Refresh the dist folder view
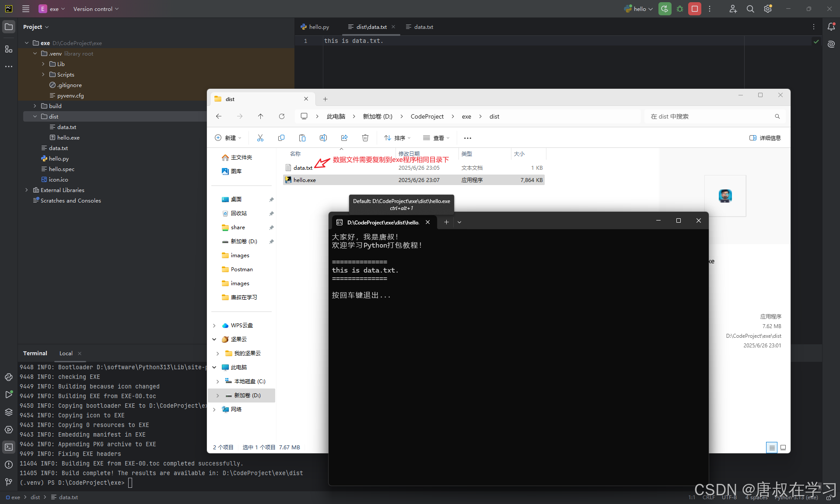 (282, 116)
